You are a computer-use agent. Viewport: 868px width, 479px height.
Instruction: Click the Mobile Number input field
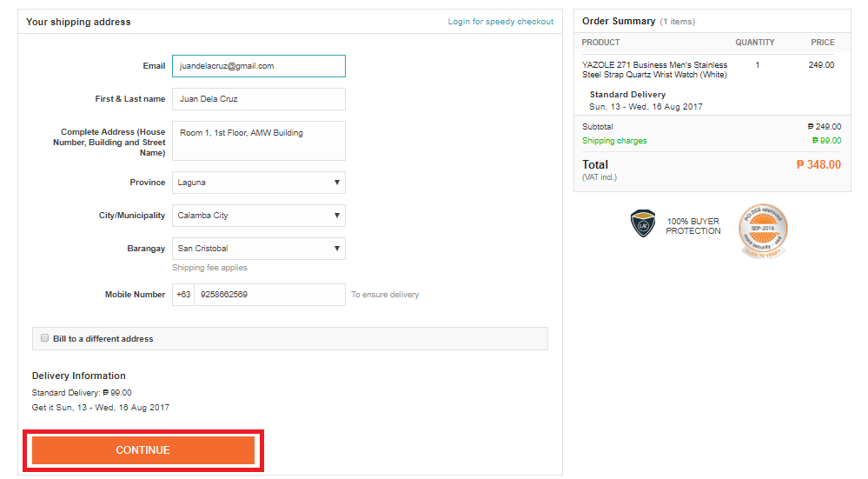[x=269, y=295]
